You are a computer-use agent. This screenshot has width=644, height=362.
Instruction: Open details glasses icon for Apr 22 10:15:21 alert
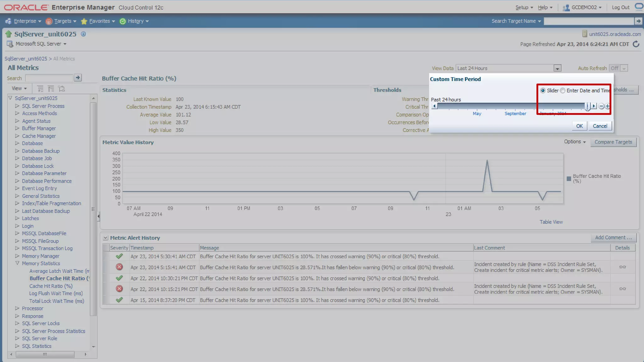point(623,288)
